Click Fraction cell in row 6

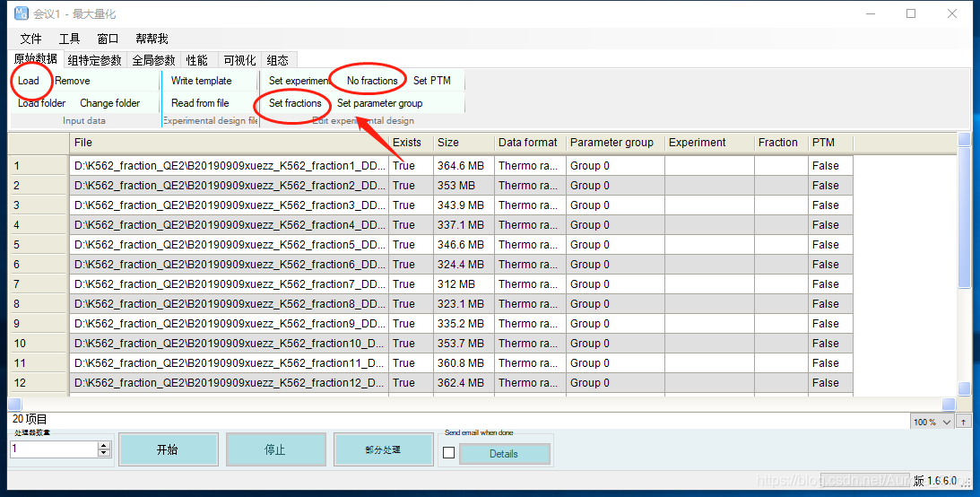point(781,265)
